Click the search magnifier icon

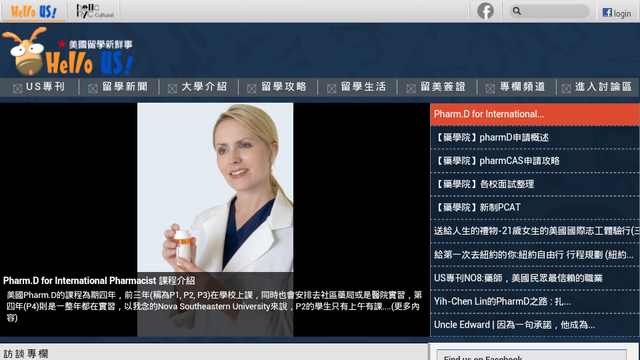(517, 11)
